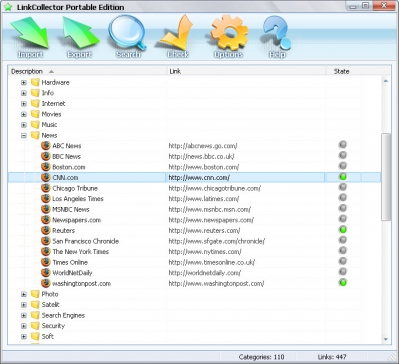This screenshot has height=364, width=400.
Task: Click the scrollbar down arrow
Action: (x=386, y=339)
